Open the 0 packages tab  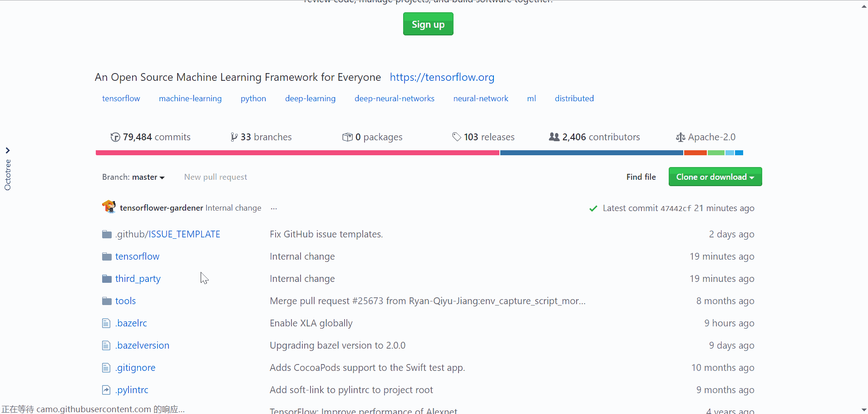(x=372, y=137)
